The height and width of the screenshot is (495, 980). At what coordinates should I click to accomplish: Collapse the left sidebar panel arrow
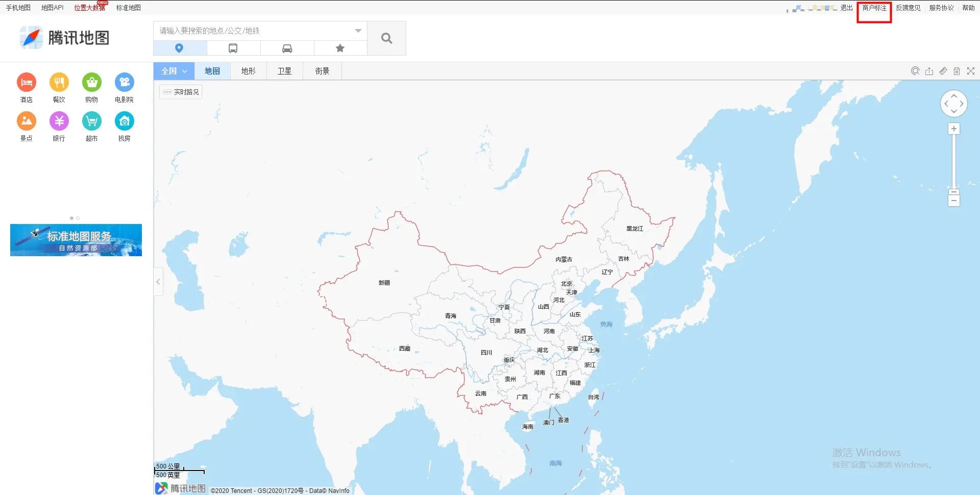pos(158,282)
